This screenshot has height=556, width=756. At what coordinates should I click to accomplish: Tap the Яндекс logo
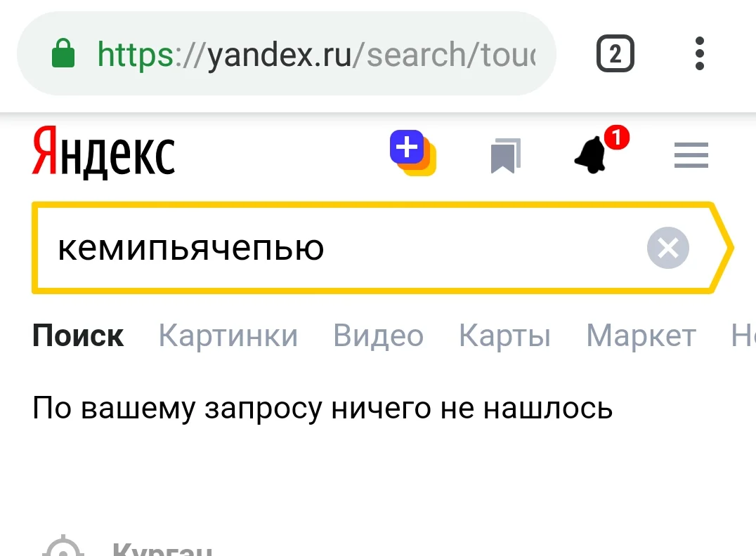(103, 153)
